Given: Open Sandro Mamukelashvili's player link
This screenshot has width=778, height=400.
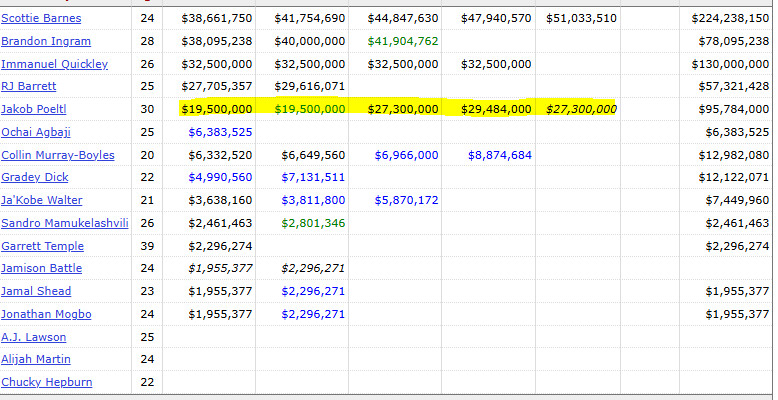Looking at the screenshot, I should click(x=65, y=223).
